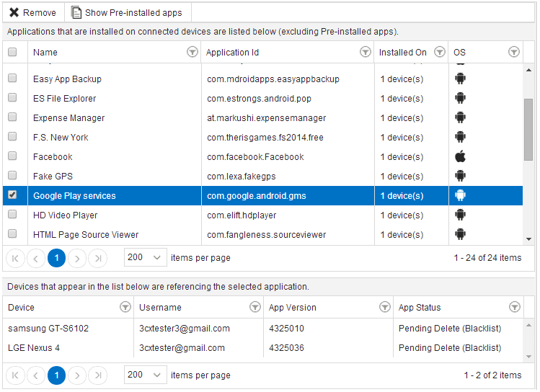Sort by Application Id column header
Screen dimensions: 540x392
click(x=232, y=53)
